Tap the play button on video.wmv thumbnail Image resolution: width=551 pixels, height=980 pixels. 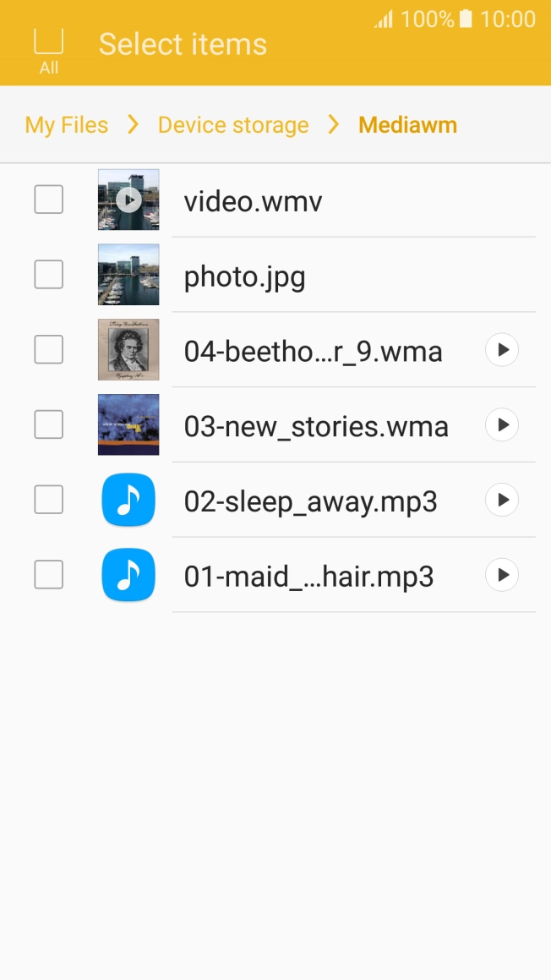tap(128, 200)
